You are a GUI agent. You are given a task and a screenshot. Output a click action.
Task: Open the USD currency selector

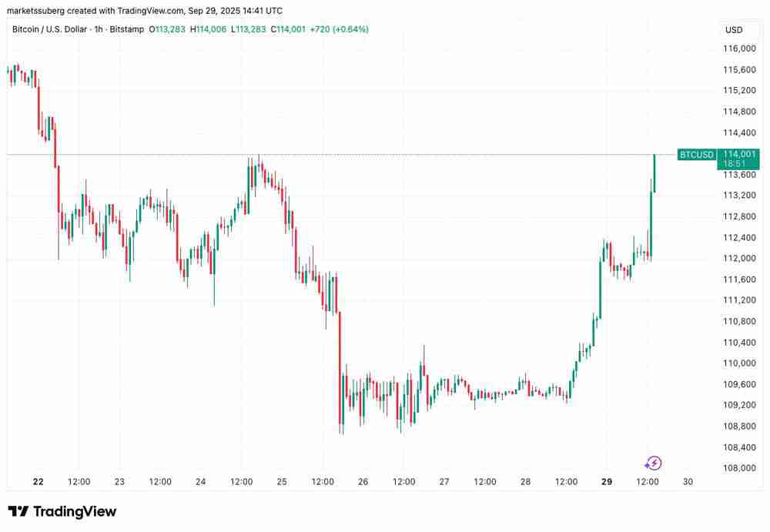pos(733,30)
